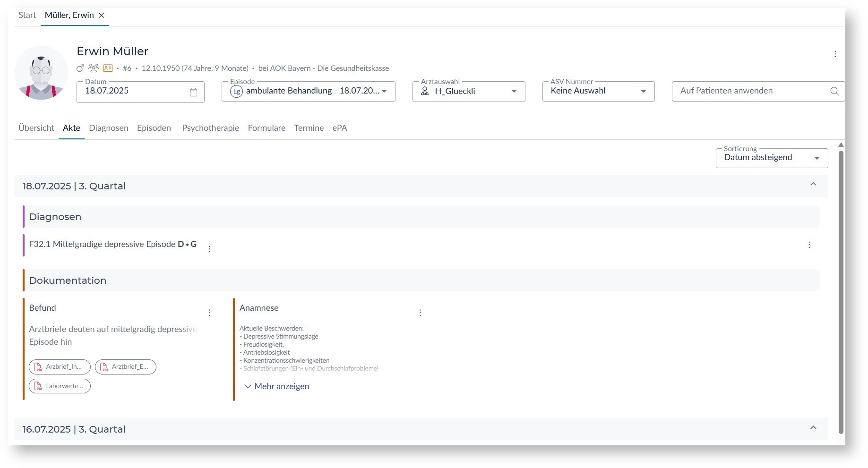Close the Müller, Erwin tab
This screenshot has height=468, width=868.
102,15
